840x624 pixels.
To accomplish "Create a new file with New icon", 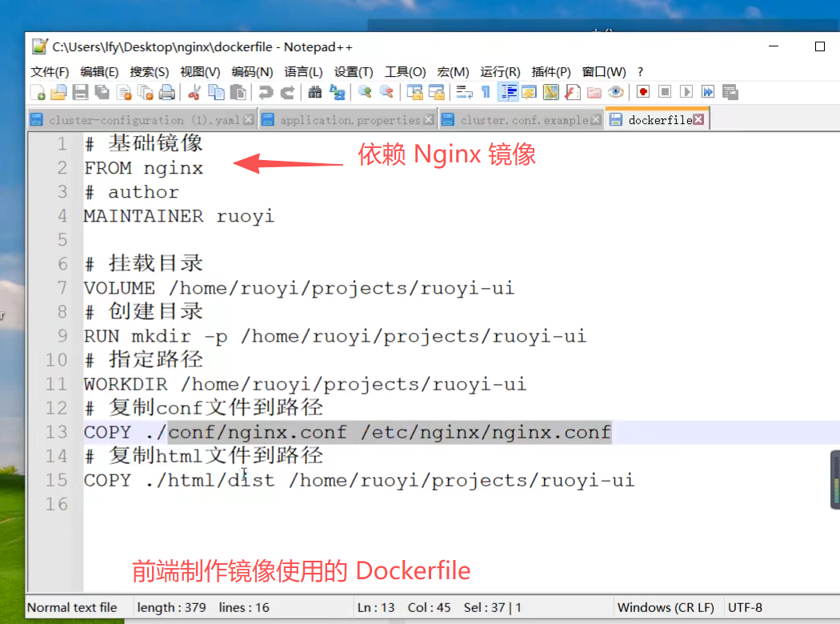I will pos(38,93).
